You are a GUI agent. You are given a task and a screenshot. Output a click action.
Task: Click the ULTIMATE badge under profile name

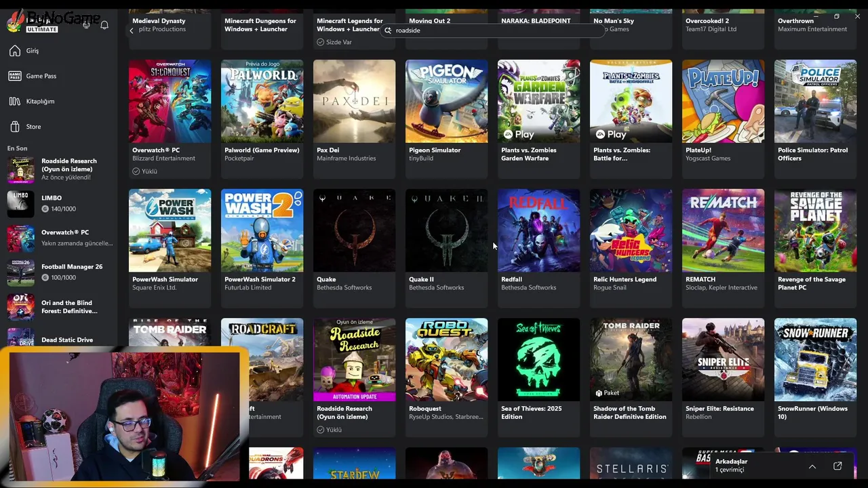tap(42, 29)
